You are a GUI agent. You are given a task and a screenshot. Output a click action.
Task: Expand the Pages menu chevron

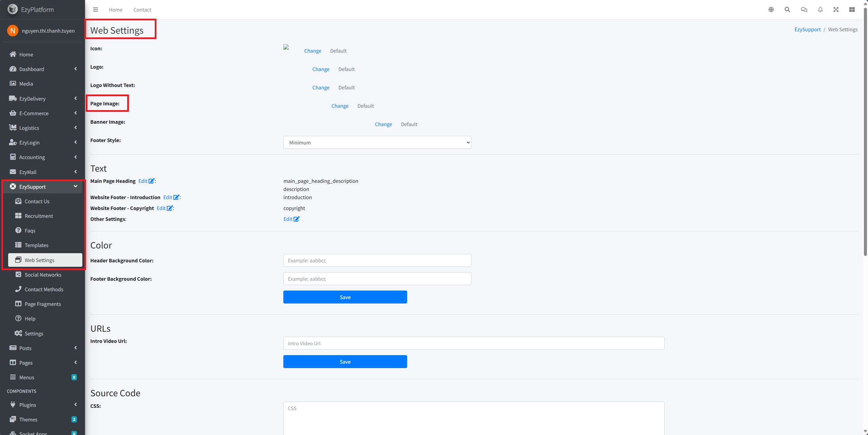76,363
